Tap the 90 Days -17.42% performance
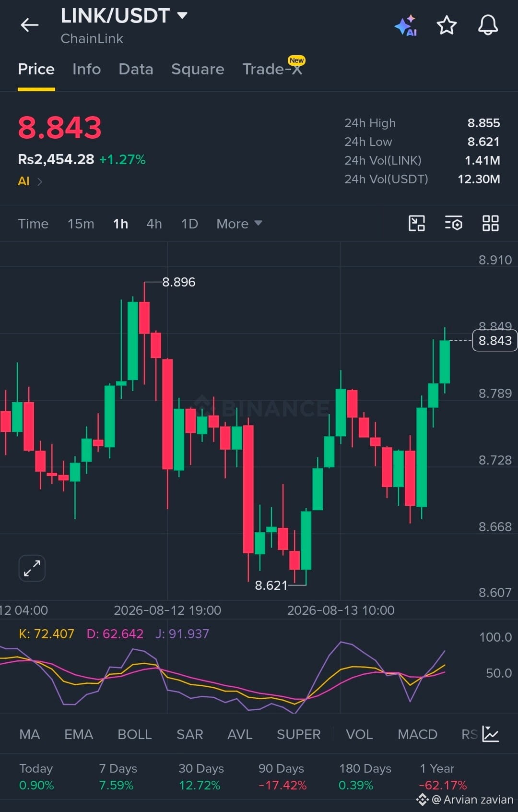Image resolution: width=518 pixels, height=812 pixels. pos(282,777)
